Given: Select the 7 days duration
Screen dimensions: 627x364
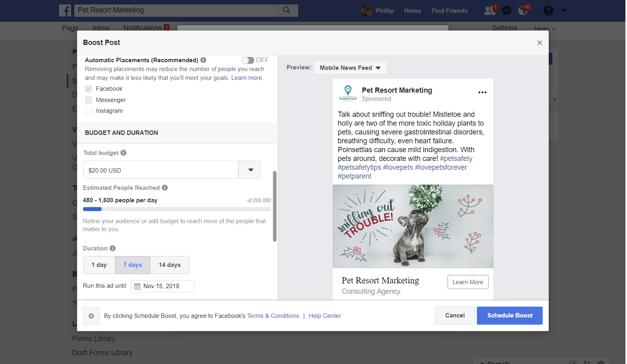Looking at the screenshot, I should pyautogui.click(x=133, y=265).
